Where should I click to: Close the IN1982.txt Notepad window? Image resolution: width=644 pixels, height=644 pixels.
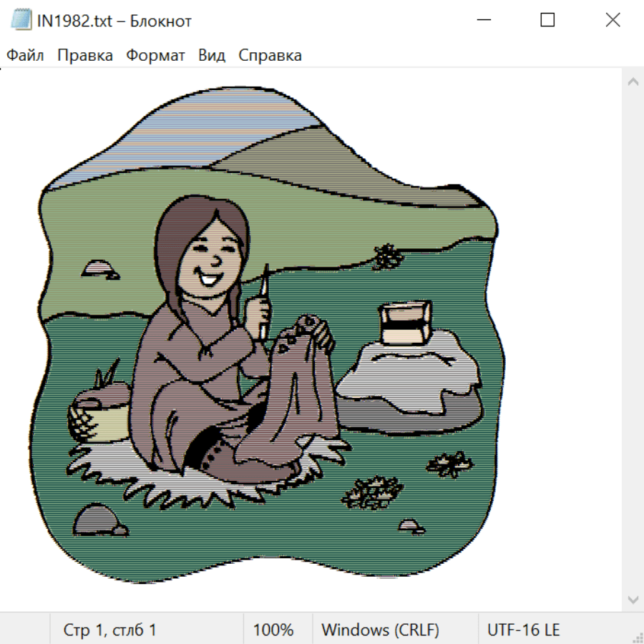click(x=613, y=20)
